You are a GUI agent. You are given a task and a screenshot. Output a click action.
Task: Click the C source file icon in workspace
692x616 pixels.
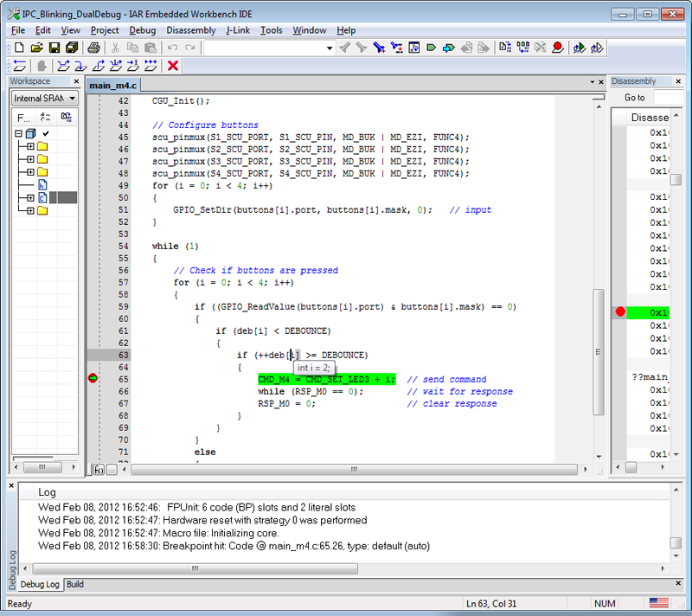42,197
